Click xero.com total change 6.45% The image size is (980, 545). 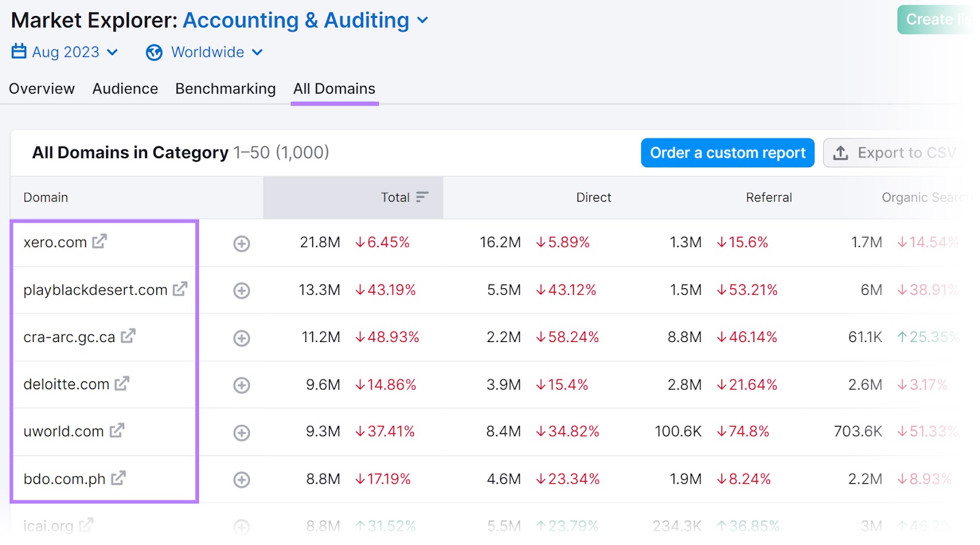point(382,242)
